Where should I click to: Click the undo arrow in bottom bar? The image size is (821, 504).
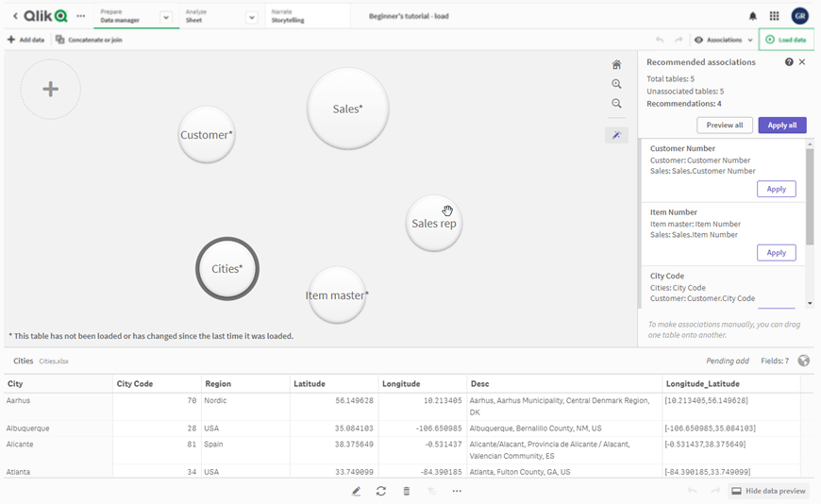coord(693,491)
